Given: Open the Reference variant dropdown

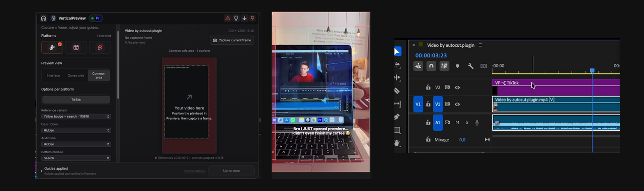Looking at the screenshot, I should coord(76,116).
